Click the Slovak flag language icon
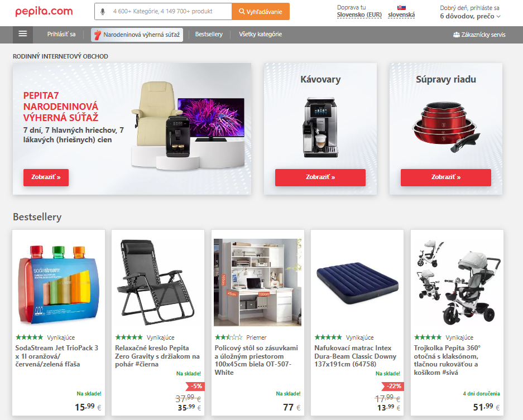This screenshot has width=523, height=420. coord(401,7)
